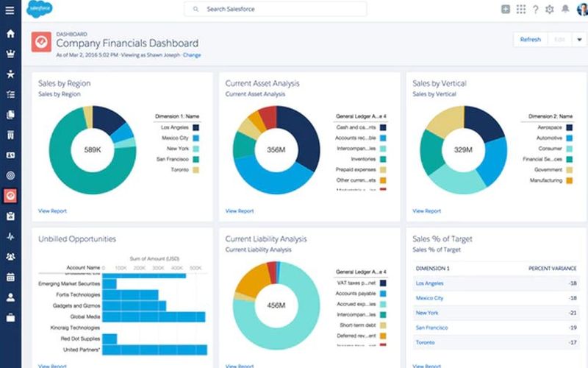Click the PERCENT VARIANCE column header
This screenshot has width=588, height=368.
click(x=553, y=269)
